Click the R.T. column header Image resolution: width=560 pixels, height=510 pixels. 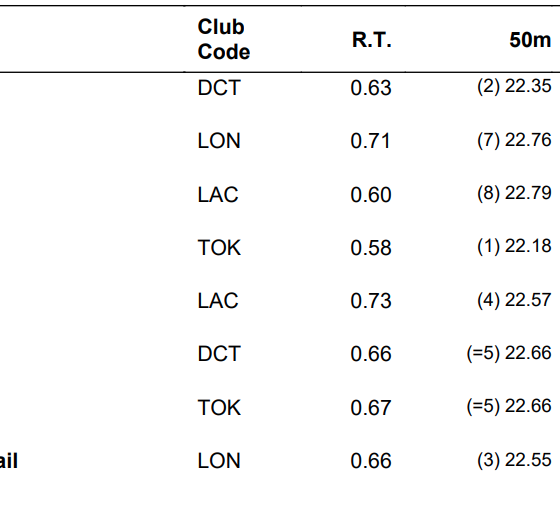pos(372,40)
